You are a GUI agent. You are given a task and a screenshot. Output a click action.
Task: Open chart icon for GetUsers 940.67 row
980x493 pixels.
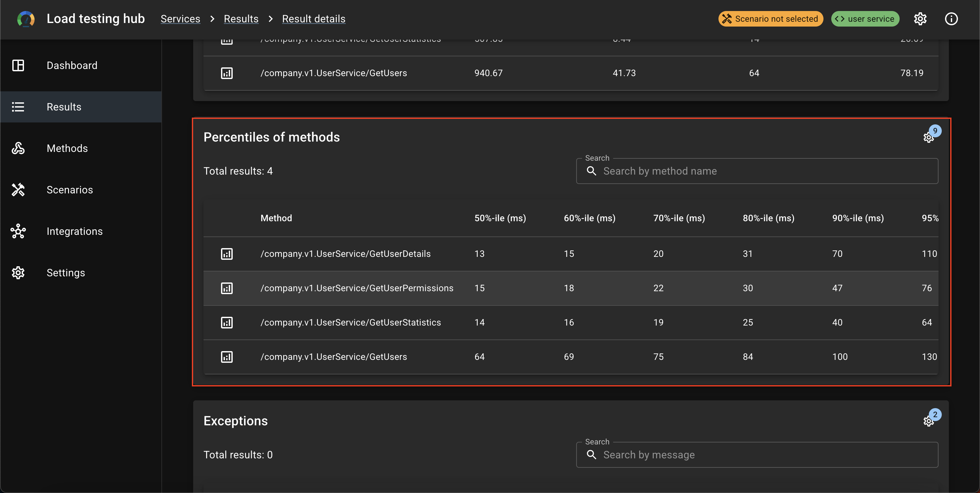(x=227, y=73)
